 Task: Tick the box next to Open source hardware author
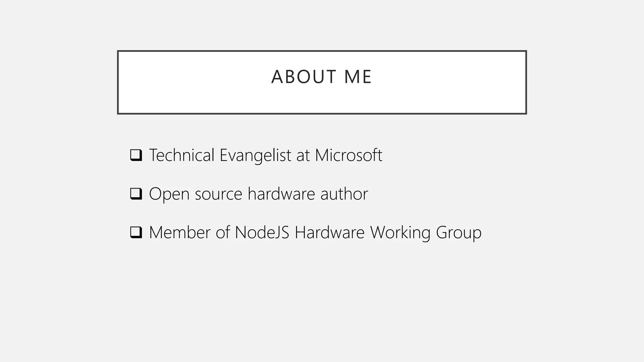(136, 194)
